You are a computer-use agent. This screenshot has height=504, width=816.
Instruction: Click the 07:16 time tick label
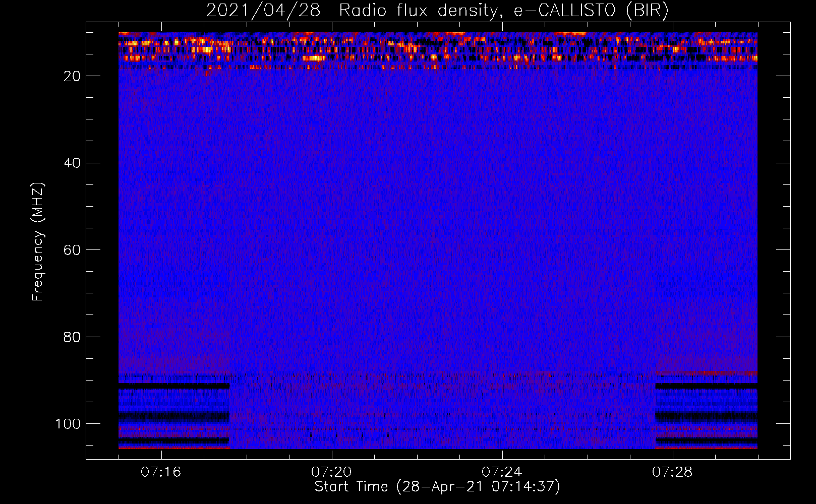[161, 472]
